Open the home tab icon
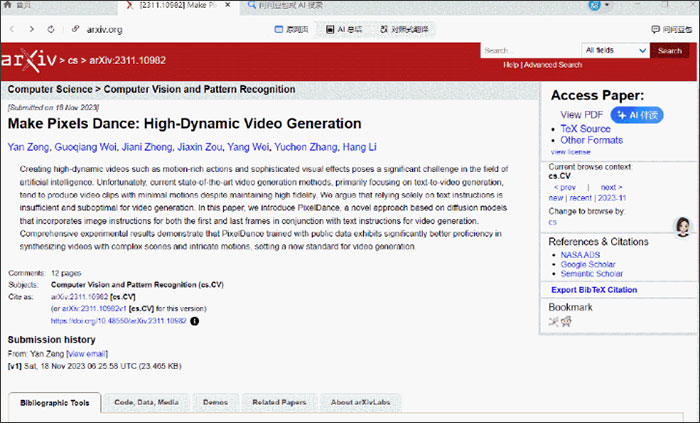Viewport: 700px width, 423px height. point(8,5)
